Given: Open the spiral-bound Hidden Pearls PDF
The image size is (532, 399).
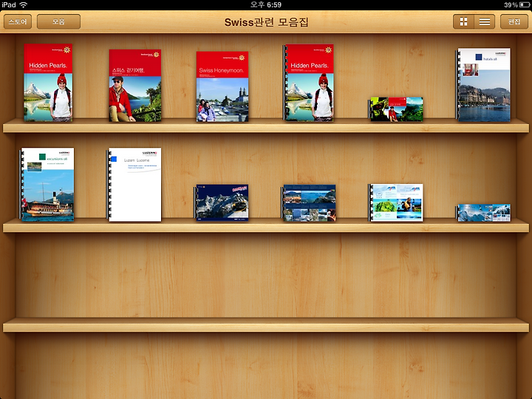Looking at the screenshot, I should pyautogui.click(x=308, y=83).
